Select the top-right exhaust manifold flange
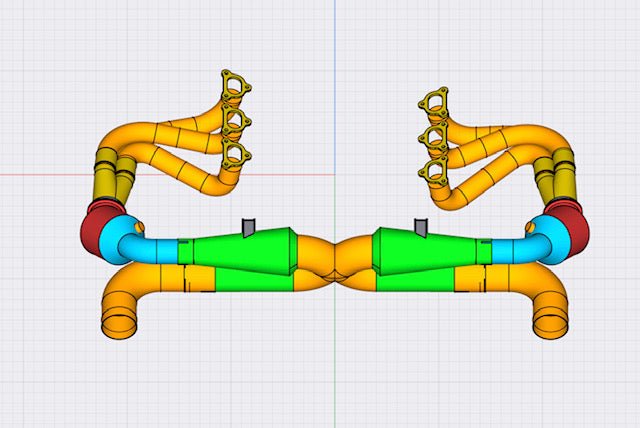640x428 pixels. (x=433, y=102)
